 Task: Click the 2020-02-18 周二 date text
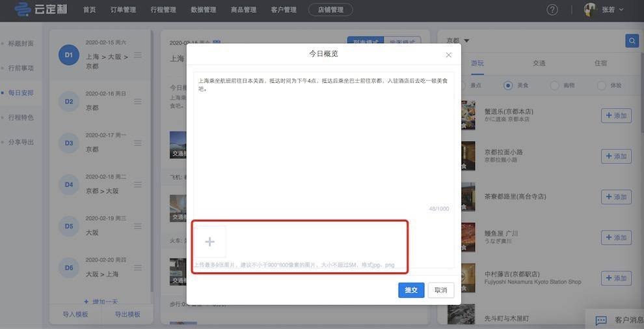pyautogui.click(x=105, y=177)
